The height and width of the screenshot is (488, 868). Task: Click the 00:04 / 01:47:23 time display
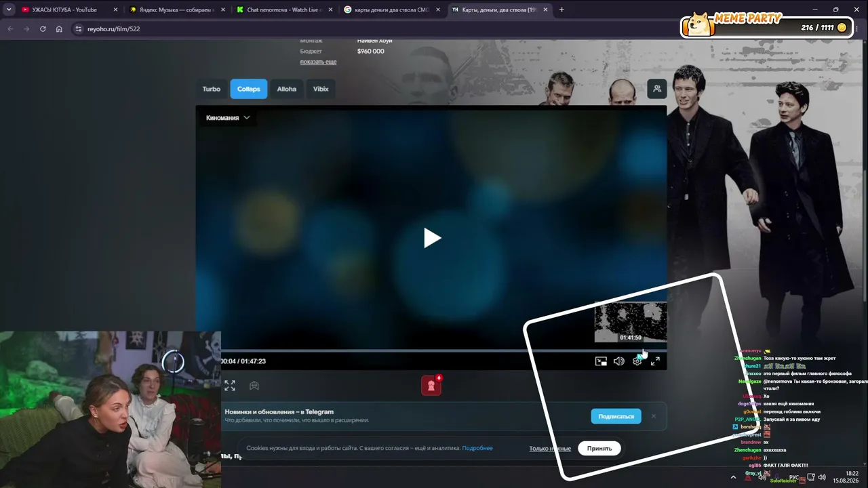point(243,361)
